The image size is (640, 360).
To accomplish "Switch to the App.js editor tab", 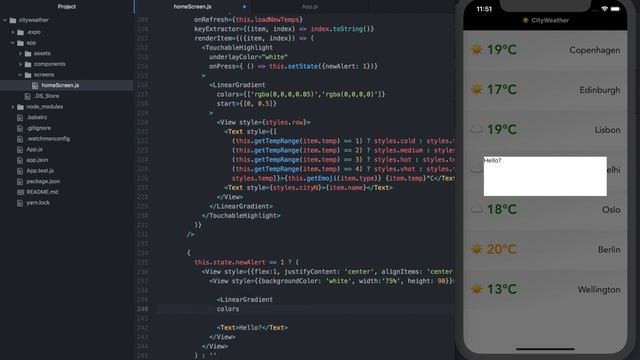I will tap(310, 7).
